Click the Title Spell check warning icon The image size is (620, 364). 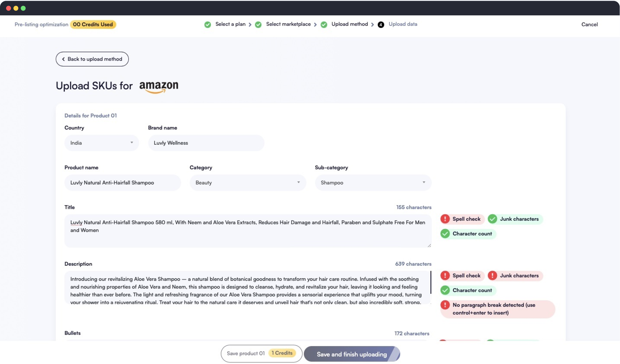tap(445, 219)
